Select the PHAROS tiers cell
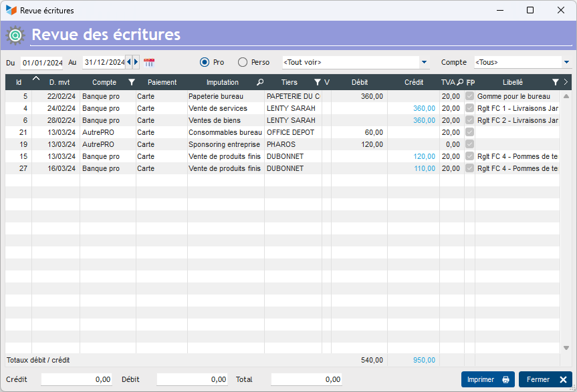Image resolution: width=577 pixels, height=392 pixels. [x=293, y=144]
